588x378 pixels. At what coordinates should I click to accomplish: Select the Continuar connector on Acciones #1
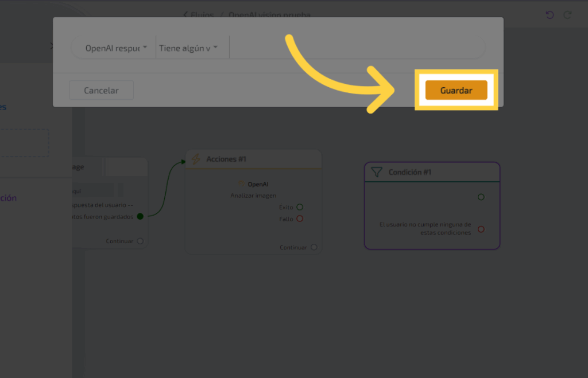[x=314, y=247]
